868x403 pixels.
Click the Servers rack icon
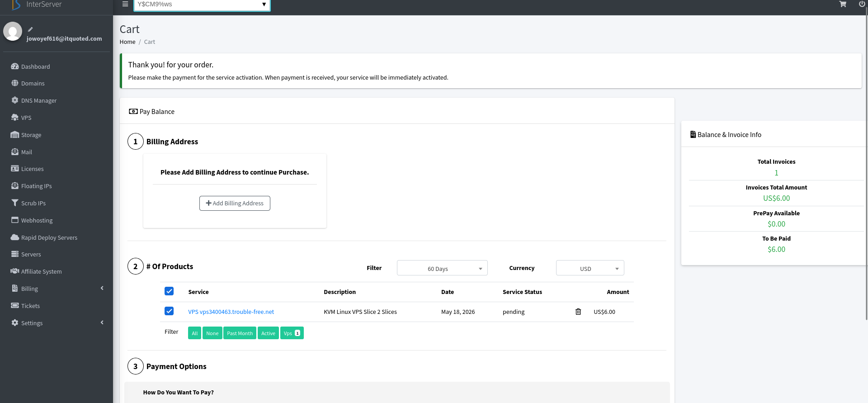point(15,254)
